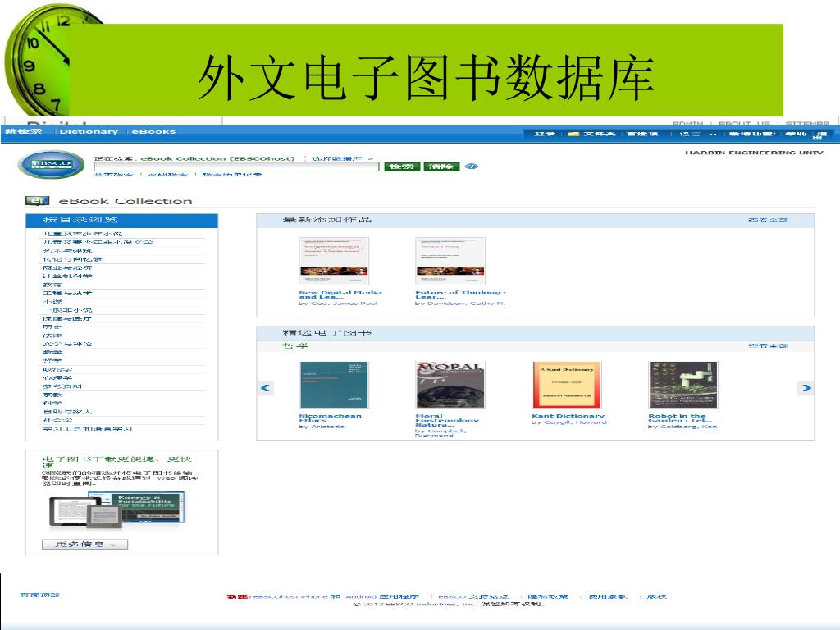Image resolution: width=840 pixels, height=630 pixels.
Task: Click the Future of Thinking title link
Action: [x=461, y=294]
